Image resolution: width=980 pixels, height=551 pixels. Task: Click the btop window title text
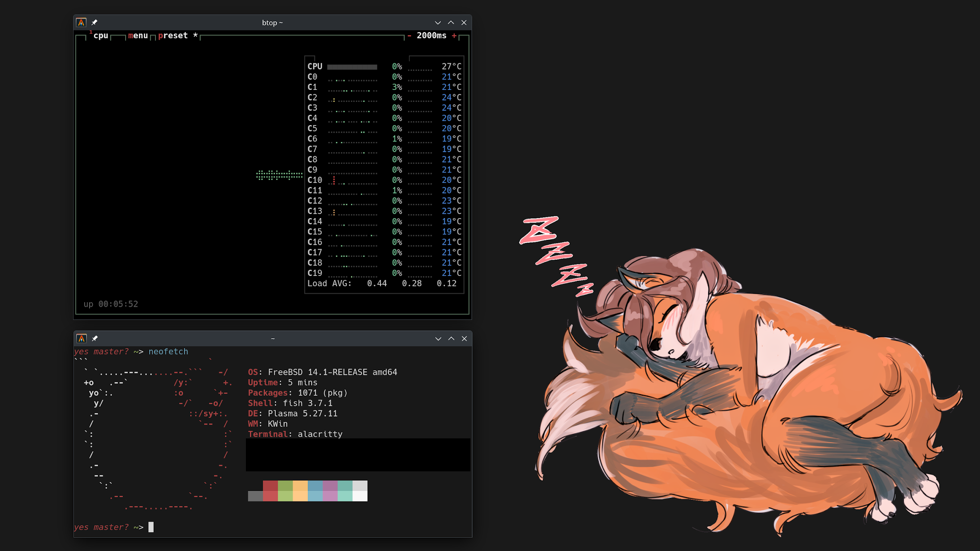tap(272, 23)
